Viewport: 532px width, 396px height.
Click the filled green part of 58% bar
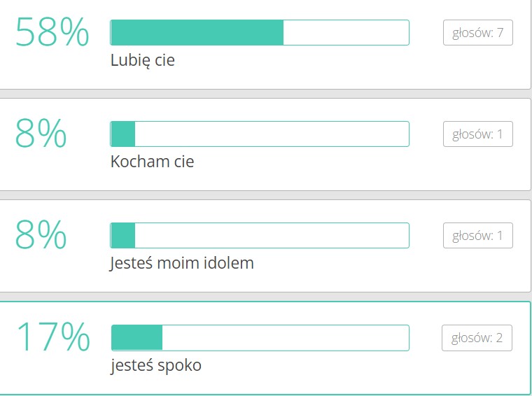(197, 33)
